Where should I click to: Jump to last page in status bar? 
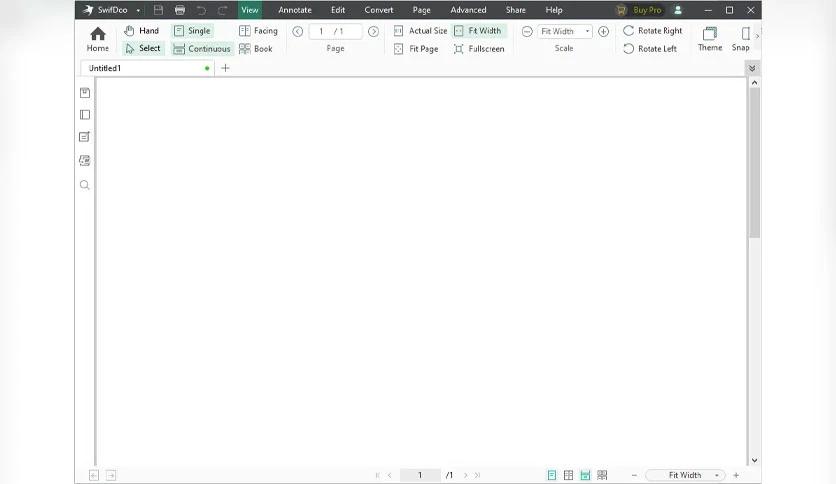[x=477, y=475]
